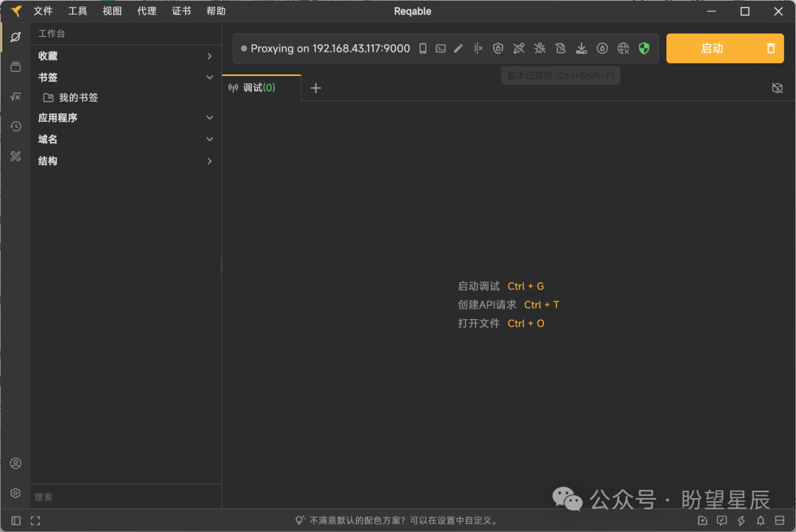Image resolution: width=796 pixels, height=532 pixels.
Task: Click the green certificate shield icon
Action: pos(643,48)
